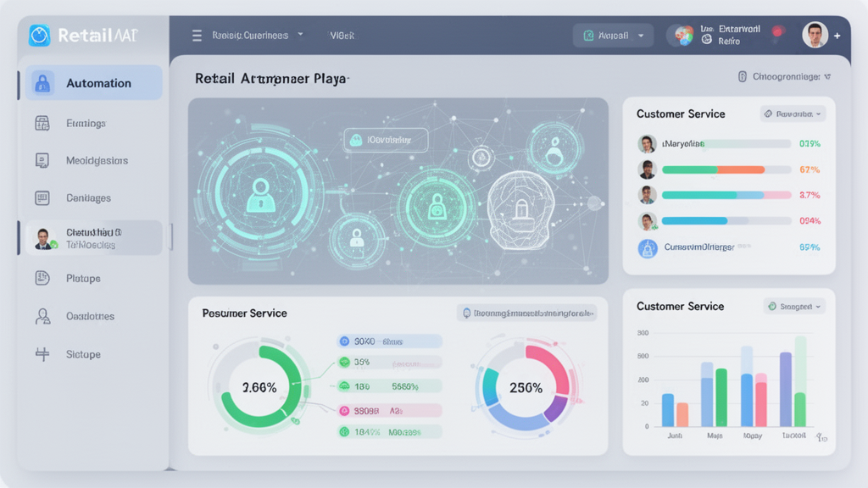
Task: Click the lock icon beside Automation
Action: coord(42,83)
